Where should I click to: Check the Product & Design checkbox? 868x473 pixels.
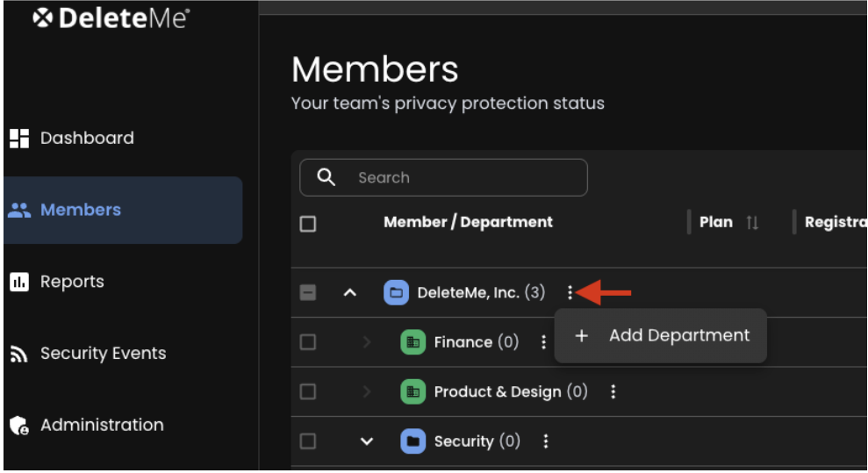[308, 391]
